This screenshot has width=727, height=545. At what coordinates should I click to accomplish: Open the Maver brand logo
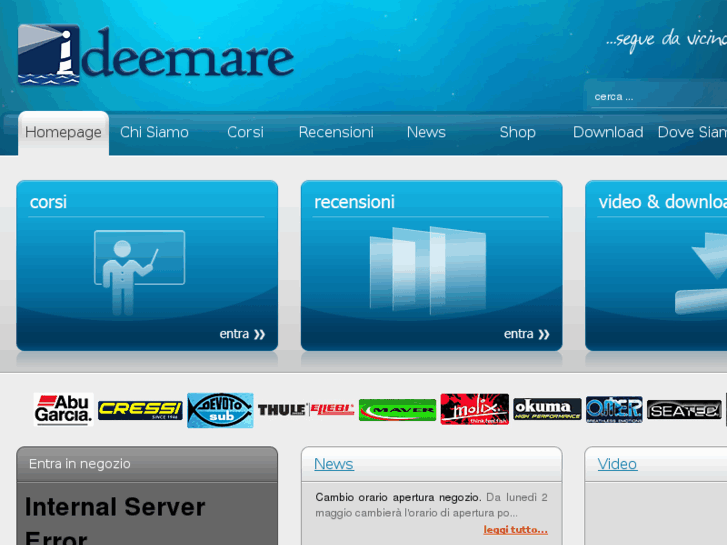(397, 410)
